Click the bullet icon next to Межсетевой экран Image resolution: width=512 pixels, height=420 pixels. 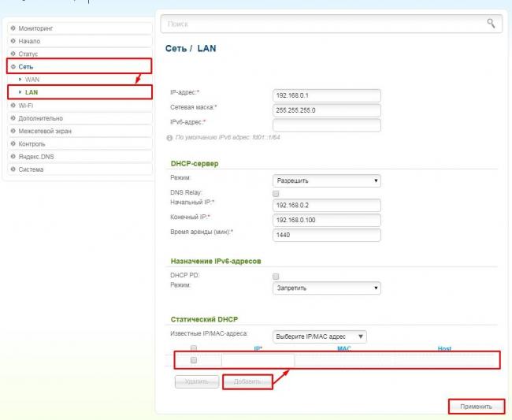tap(13, 131)
